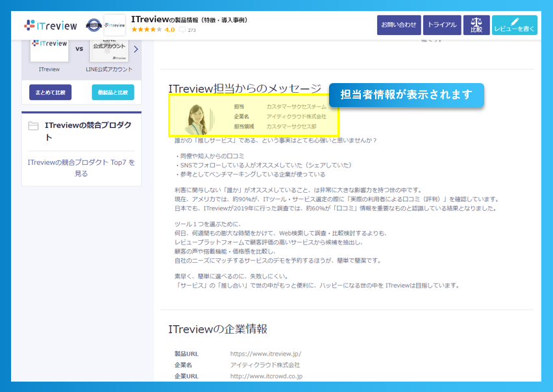Image resolution: width=553 pixels, height=392 pixels.
Task: Click the レビューを書く button in the header
Action: [515, 25]
